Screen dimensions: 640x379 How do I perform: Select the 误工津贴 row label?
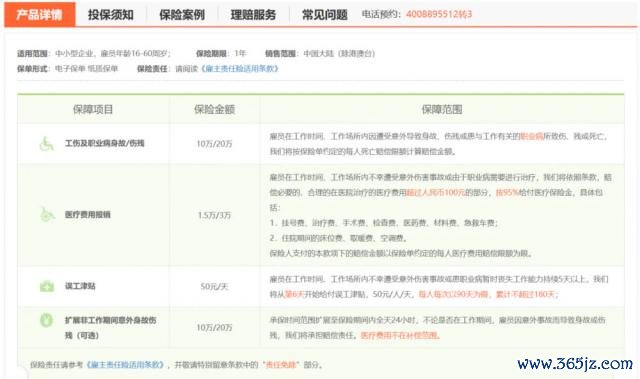click(80, 286)
